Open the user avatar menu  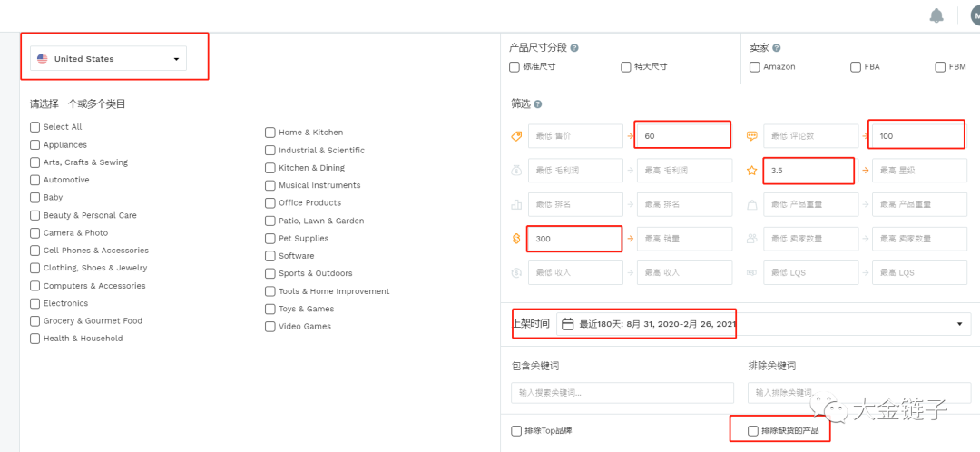pos(975,15)
